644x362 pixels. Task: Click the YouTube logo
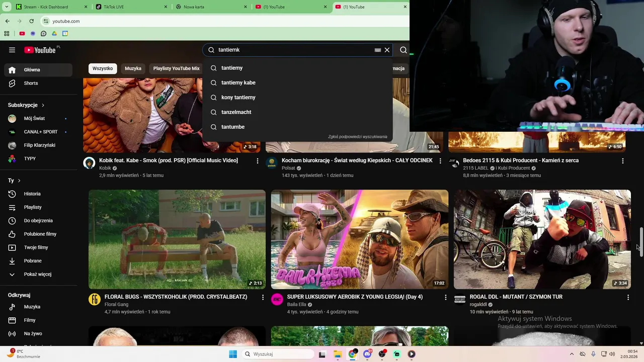40,50
